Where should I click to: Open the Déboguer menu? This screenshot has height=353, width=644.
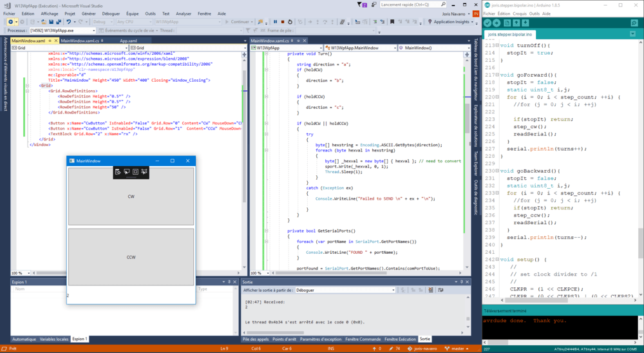click(x=111, y=13)
